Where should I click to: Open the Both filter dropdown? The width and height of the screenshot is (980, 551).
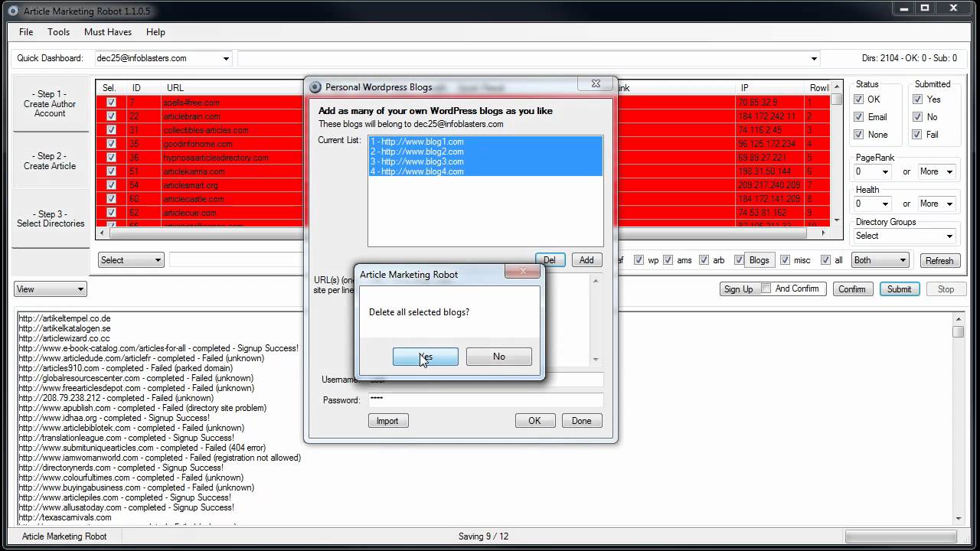880,260
